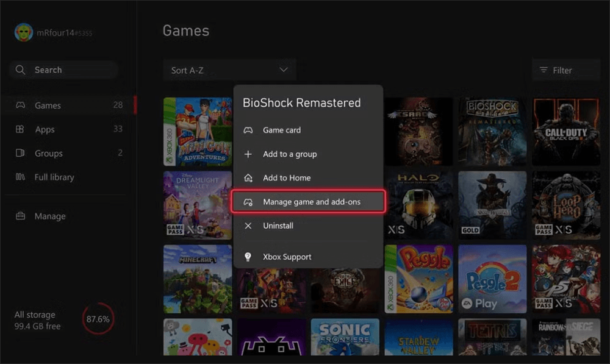Click the All storage 99.4 GB free text
The image size is (610, 364).
(x=38, y=320)
